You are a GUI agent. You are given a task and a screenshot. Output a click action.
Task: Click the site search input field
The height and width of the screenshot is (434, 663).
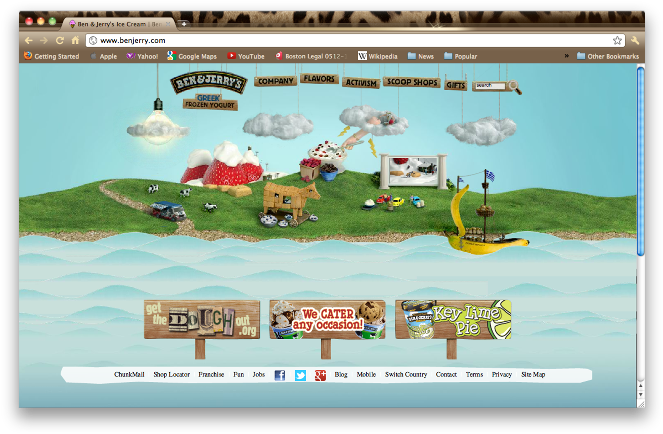click(490, 86)
